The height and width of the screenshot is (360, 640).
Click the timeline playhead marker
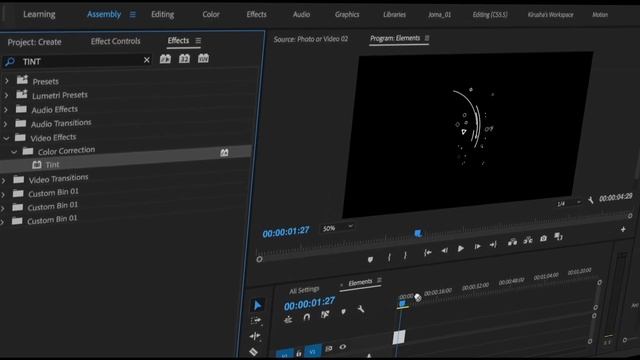[x=402, y=304]
